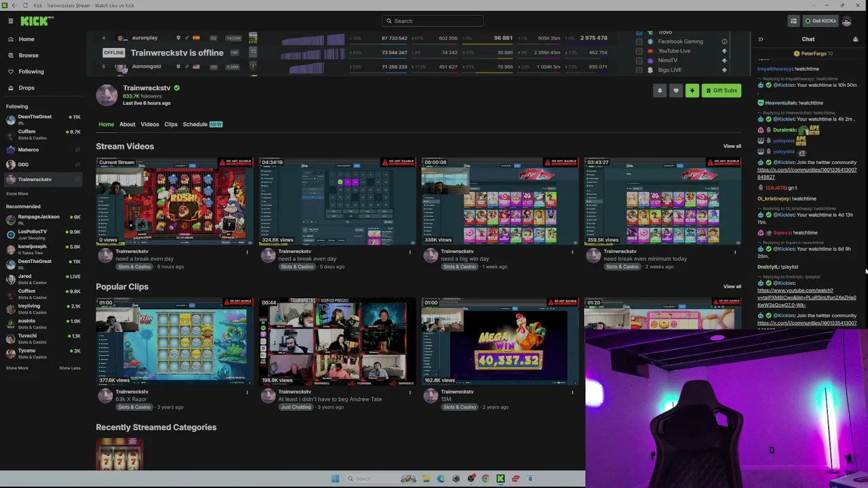Collapse Recommended list with Show Less

(x=70, y=368)
